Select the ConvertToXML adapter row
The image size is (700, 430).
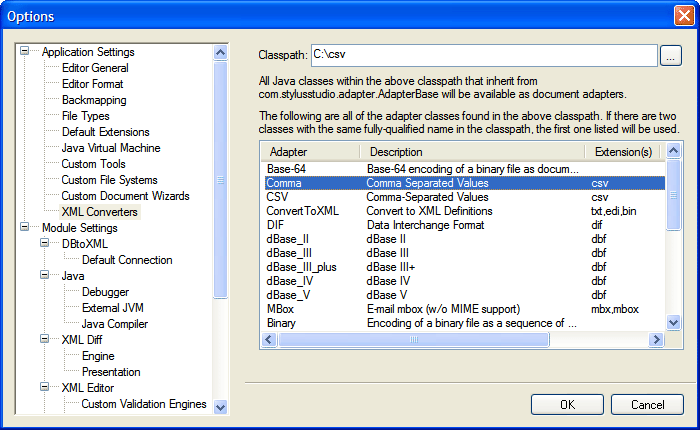point(463,211)
